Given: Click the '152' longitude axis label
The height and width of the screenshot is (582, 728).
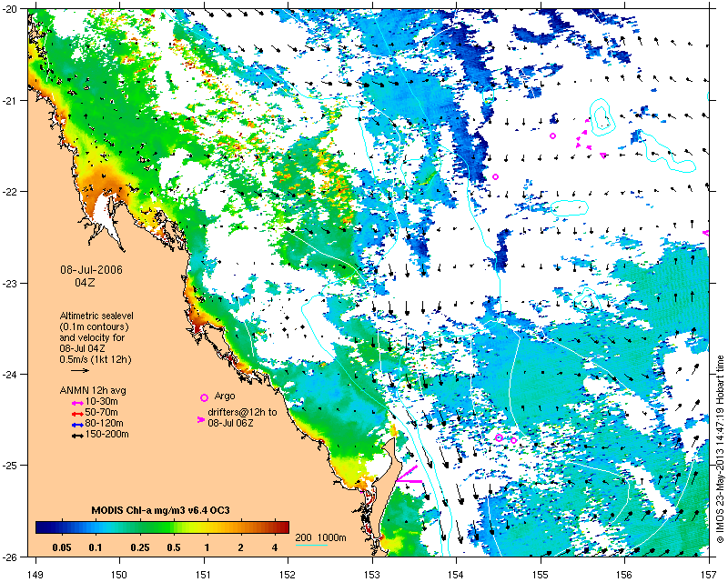Looking at the screenshot, I should [x=288, y=575].
